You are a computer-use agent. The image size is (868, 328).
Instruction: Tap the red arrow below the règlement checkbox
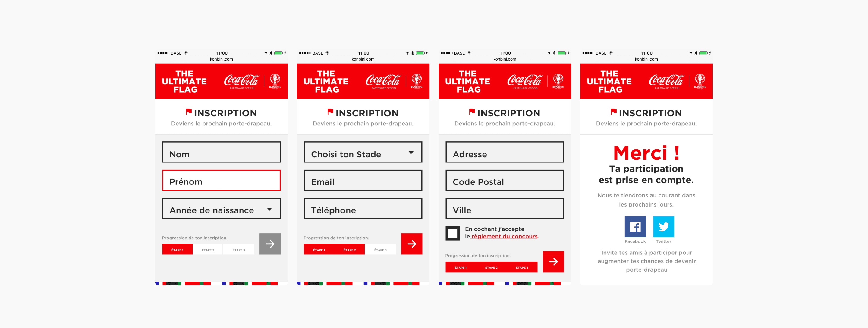pyautogui.click(x=553, y=262)
